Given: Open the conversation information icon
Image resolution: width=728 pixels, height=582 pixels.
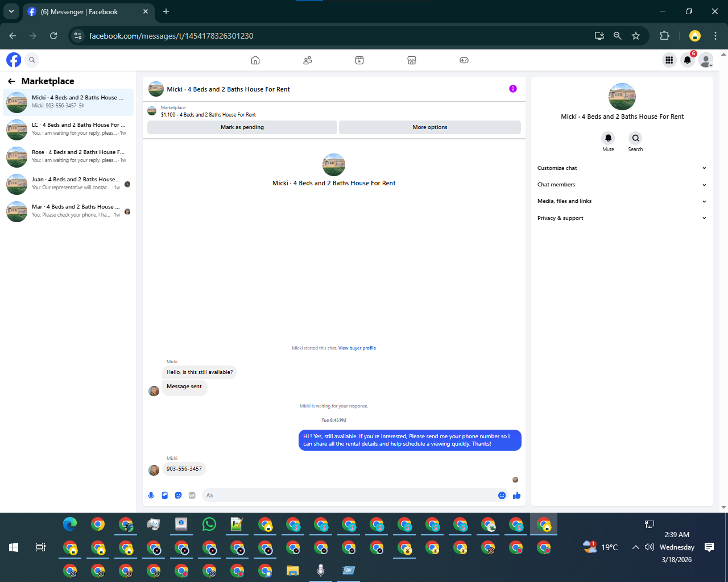Looking at the screenshot, I should click(513, 89).
